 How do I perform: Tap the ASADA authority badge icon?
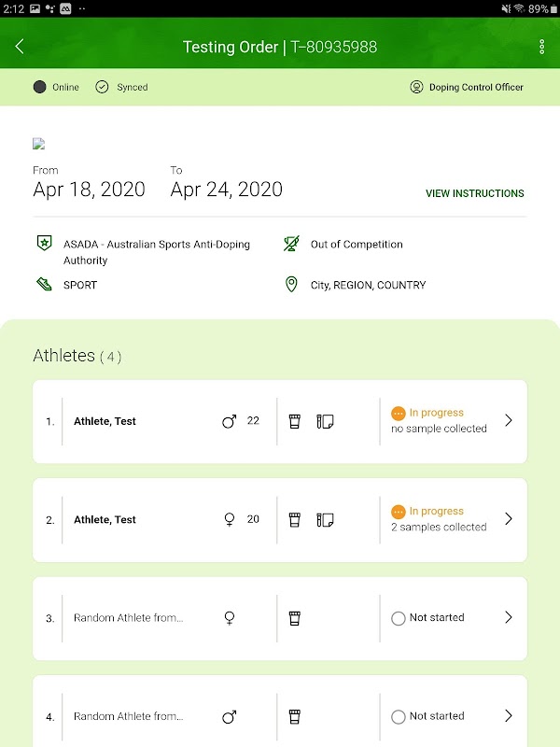pos(42,245)
